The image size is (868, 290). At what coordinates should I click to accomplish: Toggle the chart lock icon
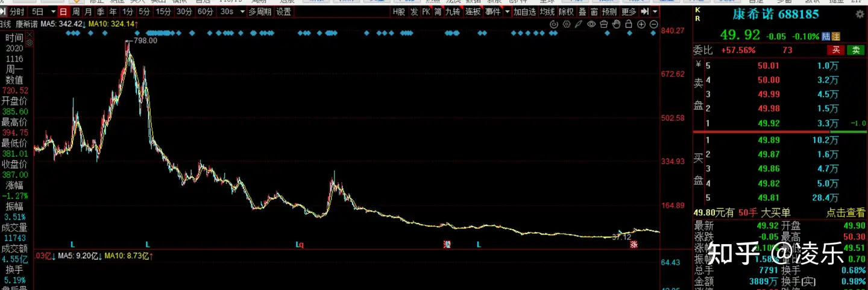pos(629,24)
